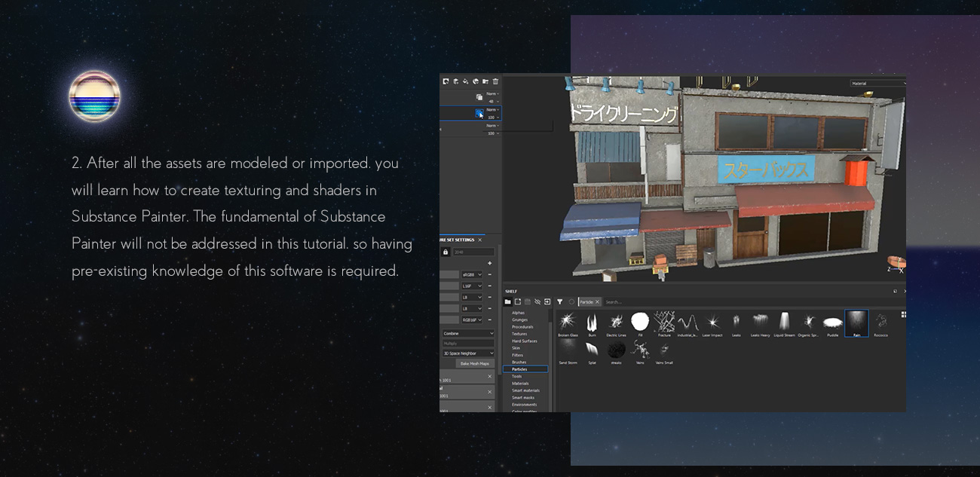Select the Burn particle preset
Viewport: 980px width, 477px height.
click(x=593, y=324)
